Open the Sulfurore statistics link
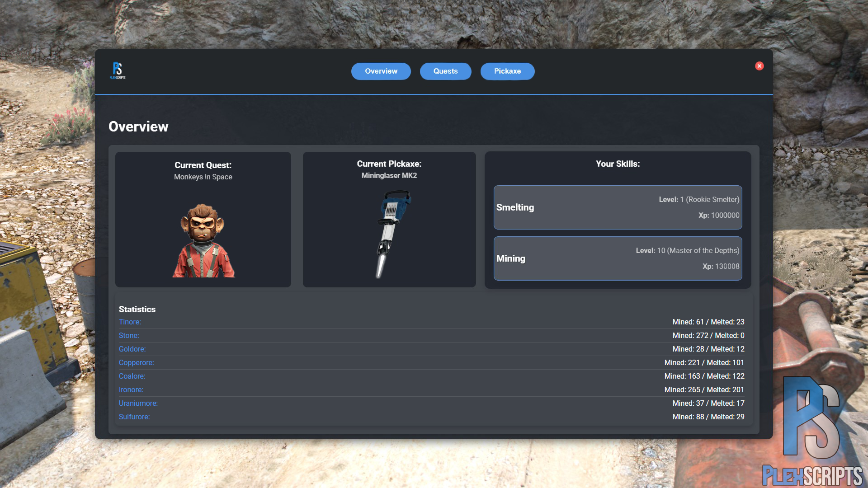Viewport: 868px width, 488px height. [134, 417]
